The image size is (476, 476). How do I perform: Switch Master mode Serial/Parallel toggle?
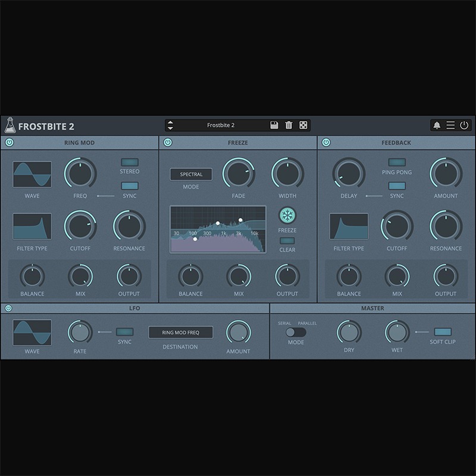[296, 333]
